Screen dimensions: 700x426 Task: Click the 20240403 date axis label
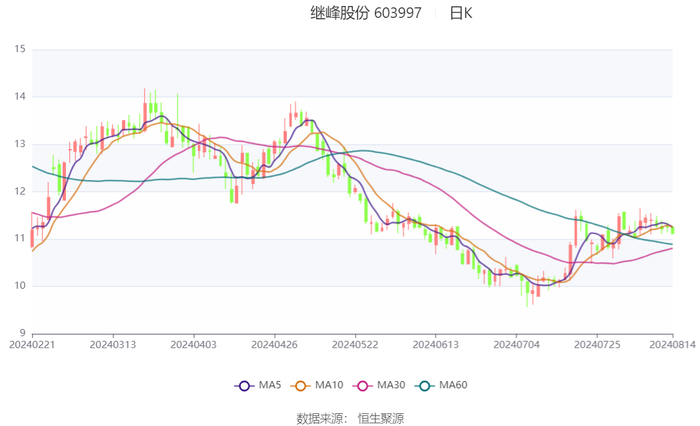click(x=193, y=345)
